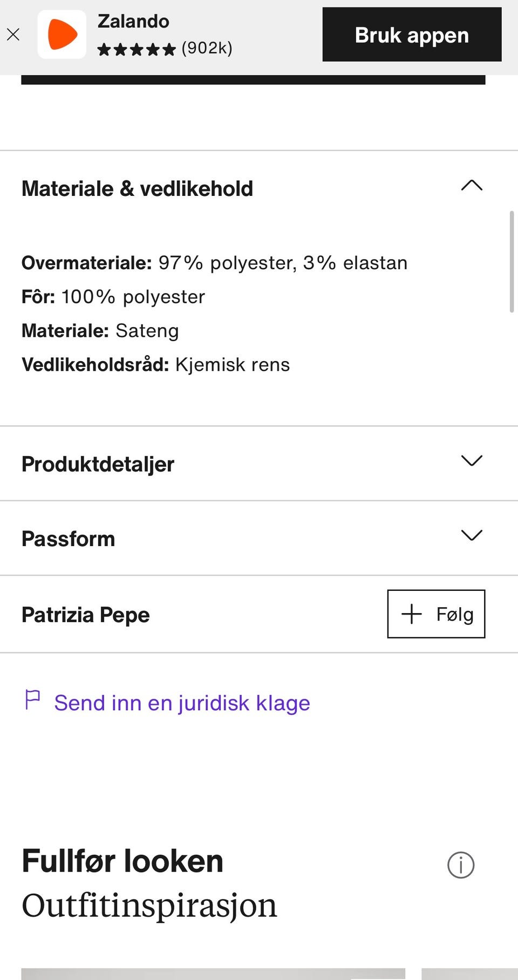The image size is (518, 980).
Task: Toggle the Følg follow button
Action: click(436, 614)
